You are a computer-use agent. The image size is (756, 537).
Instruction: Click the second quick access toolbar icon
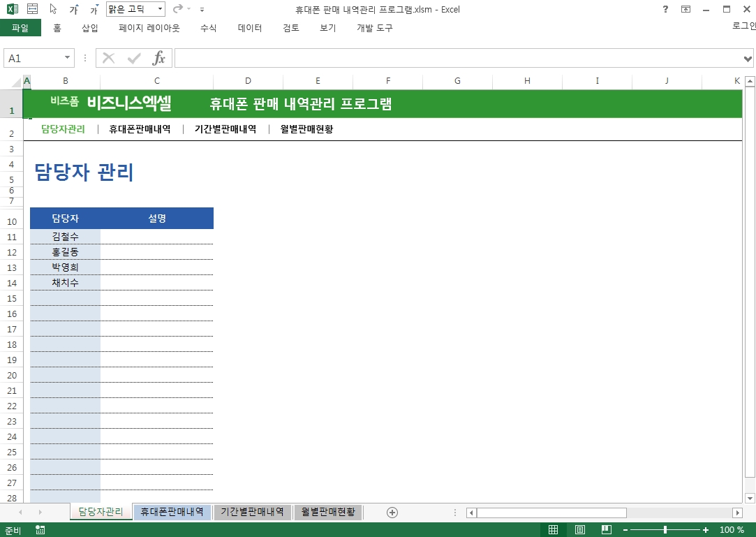coord(32,8)
